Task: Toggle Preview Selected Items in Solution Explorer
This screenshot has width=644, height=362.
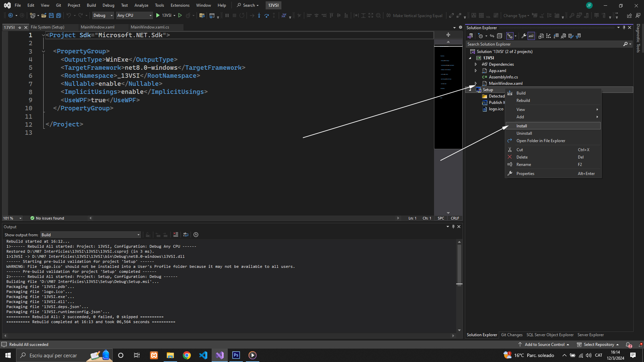Action: click(x=531, y=36)
